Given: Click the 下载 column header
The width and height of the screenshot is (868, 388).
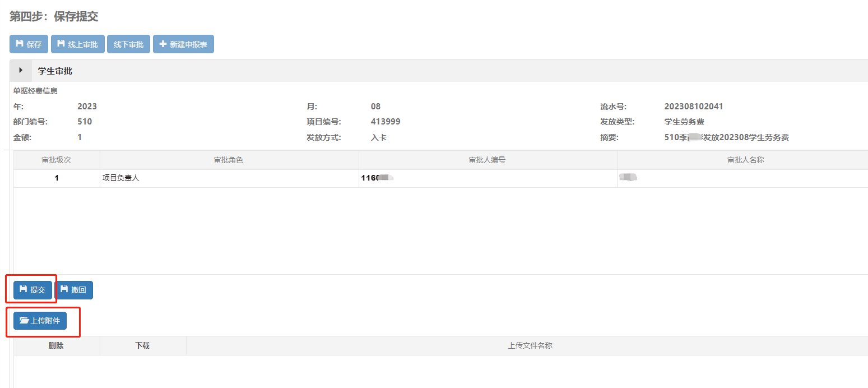Looking at the screenshot, I should pos(142,345).
